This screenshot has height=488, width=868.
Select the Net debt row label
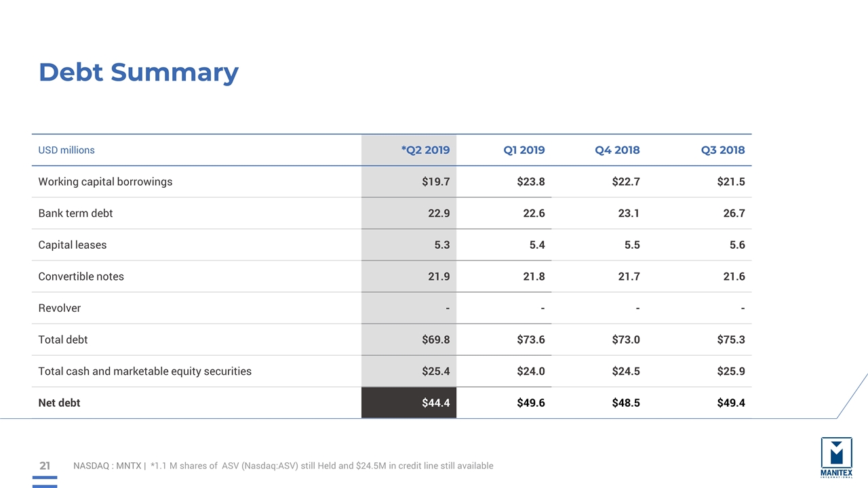coord(59,403)
